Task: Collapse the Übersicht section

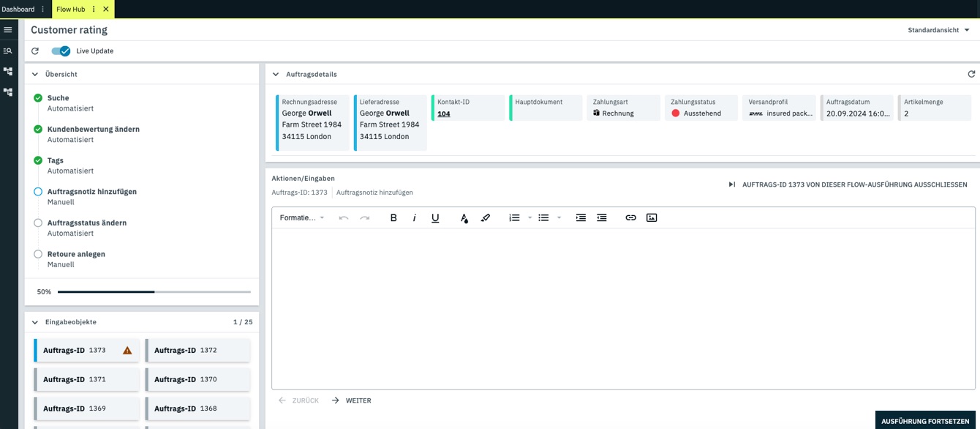Action: [x=35, y=75]
